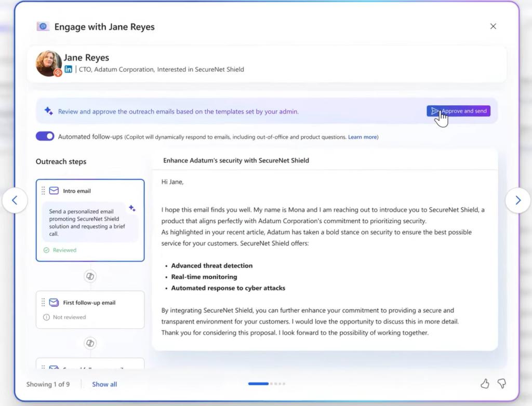Click Copilot connector icon below Intro email
The width and height of the screenshot is (532, 406).
(90, 276)
